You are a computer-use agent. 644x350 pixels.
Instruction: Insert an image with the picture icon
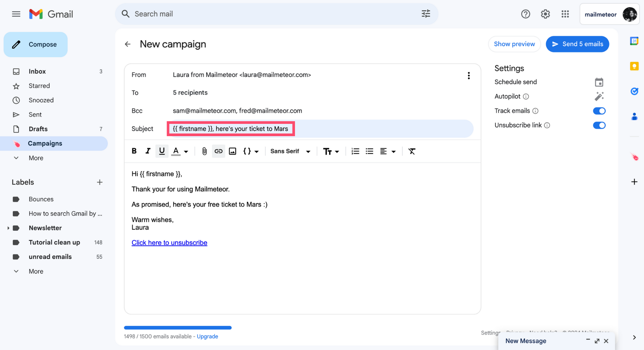(232, 151)
